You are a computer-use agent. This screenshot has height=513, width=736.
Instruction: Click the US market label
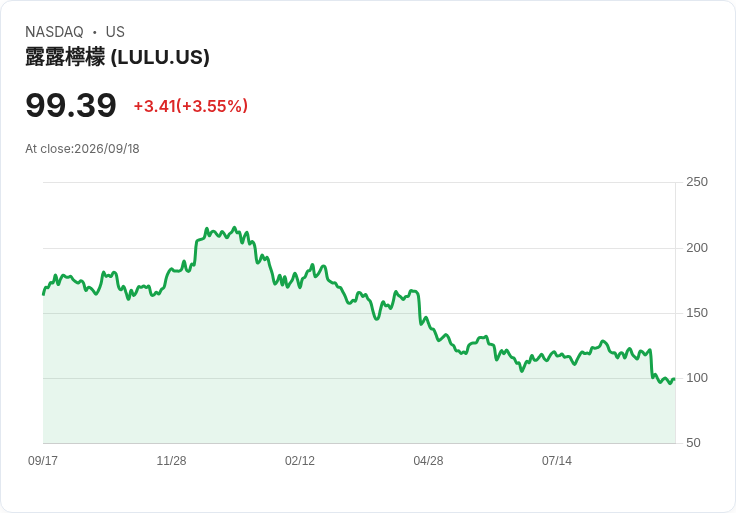coord(115,32)
